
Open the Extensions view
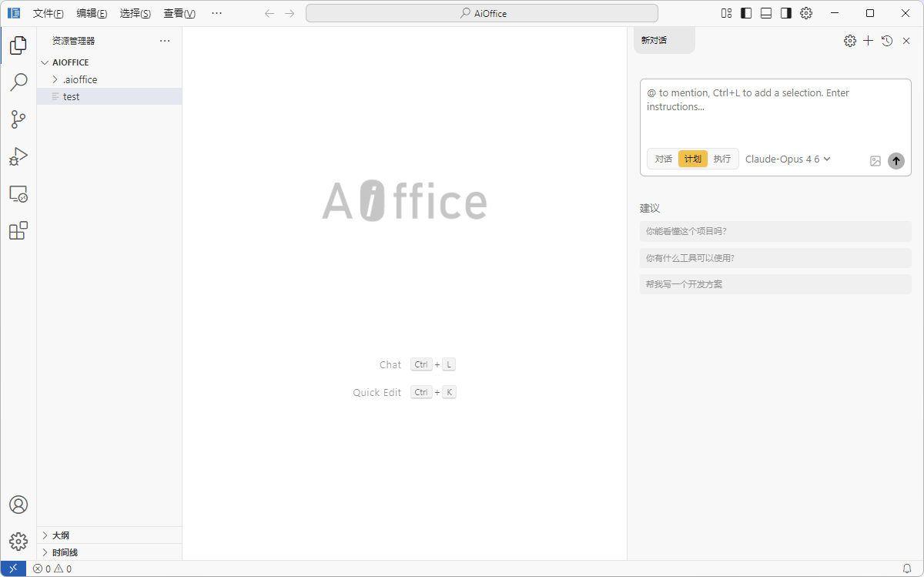[18, 230]
